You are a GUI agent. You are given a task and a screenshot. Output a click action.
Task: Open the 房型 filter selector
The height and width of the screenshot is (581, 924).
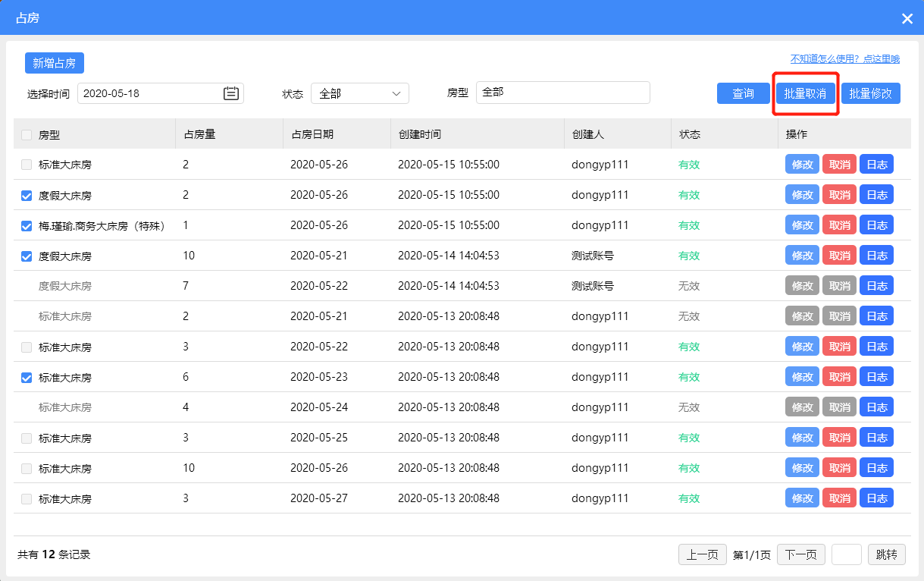(563, 93)
